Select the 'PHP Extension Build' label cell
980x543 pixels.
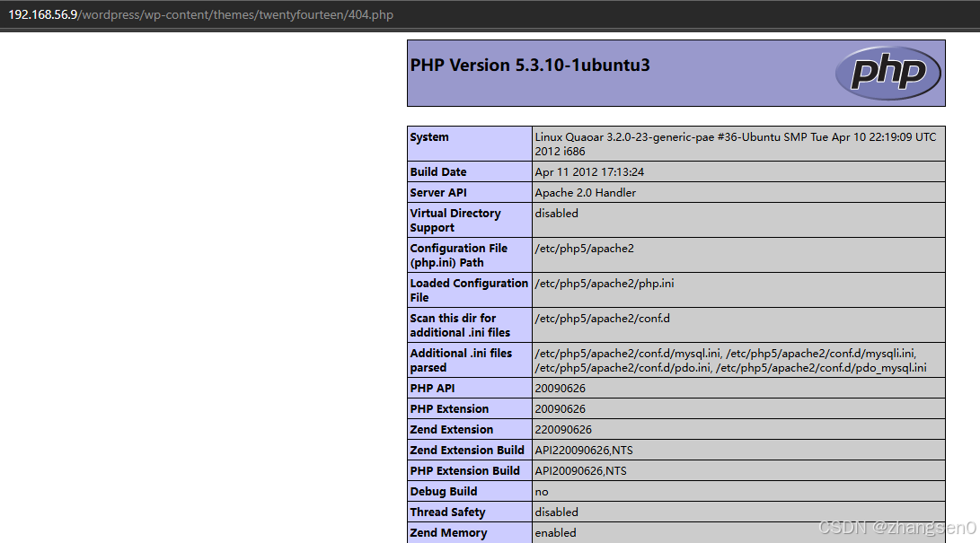[470, 470]
